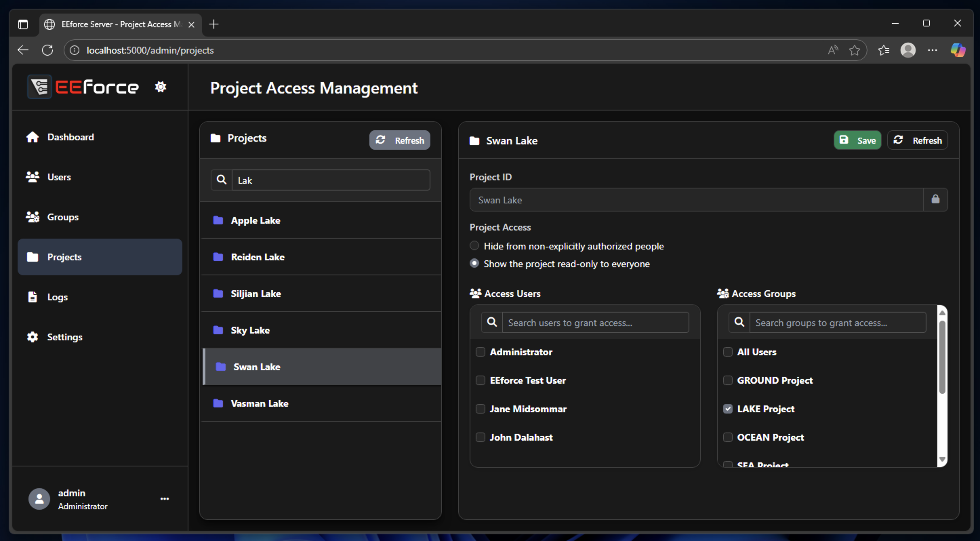Open Users in sidebar
The height and width of the screenshot is (541, 980).
[100, 177]
